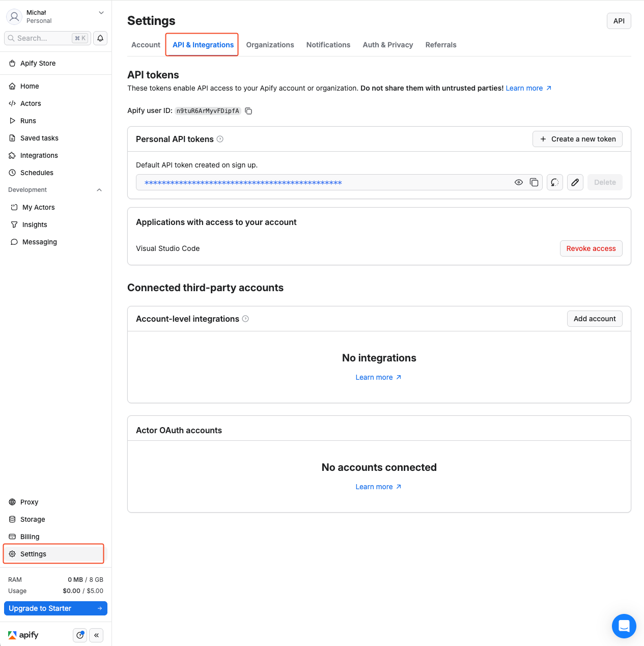Collapse the sidebar with the double-chevron button
Image resolution: width=644 pixels, height=646 pixels.
click(x=96, y=635)
